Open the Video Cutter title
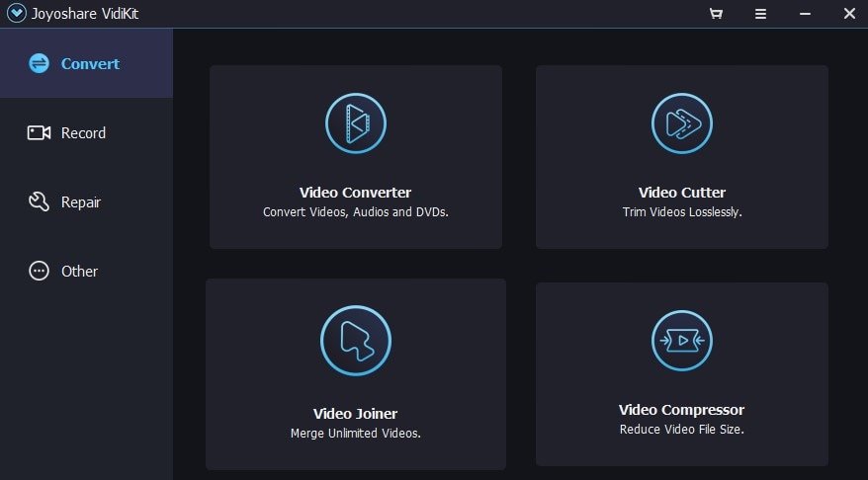 click(682, 193)
